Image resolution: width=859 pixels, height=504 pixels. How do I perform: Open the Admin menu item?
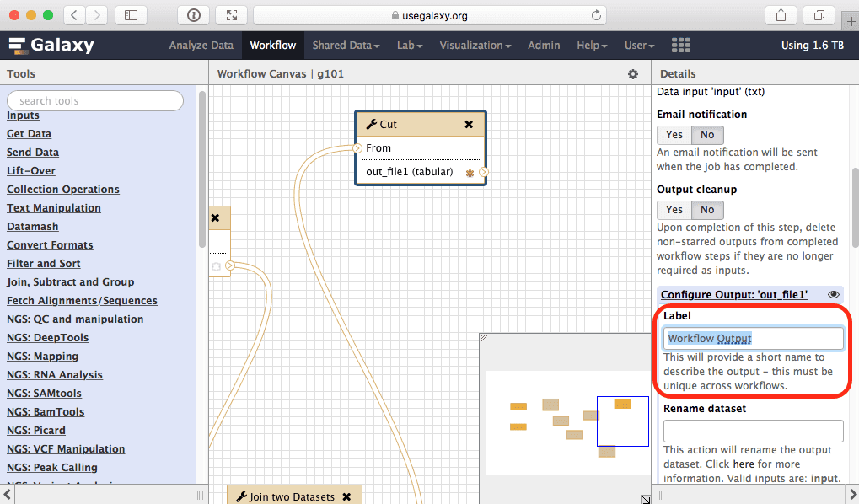pos(544,46)
